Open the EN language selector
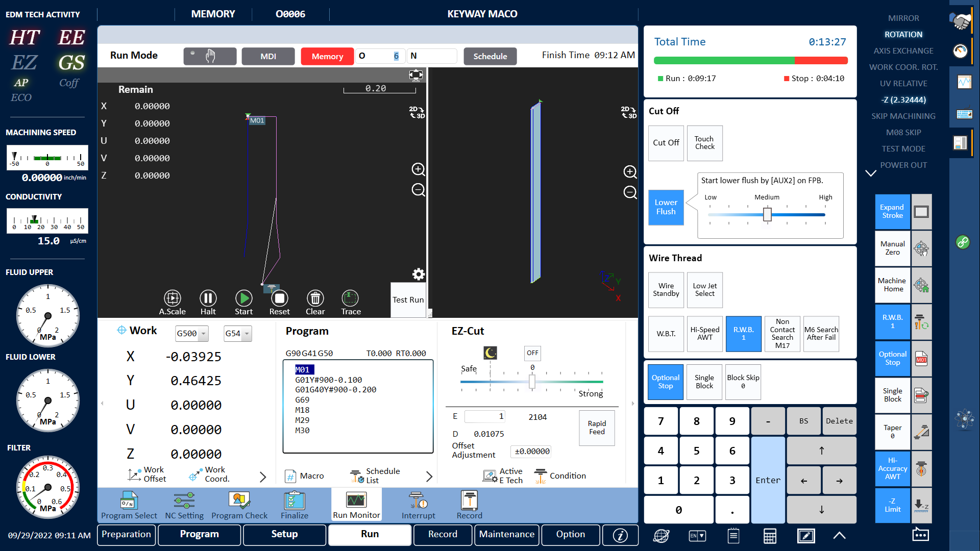This screenshot has height=551, width=980. (x=697, y=536)
